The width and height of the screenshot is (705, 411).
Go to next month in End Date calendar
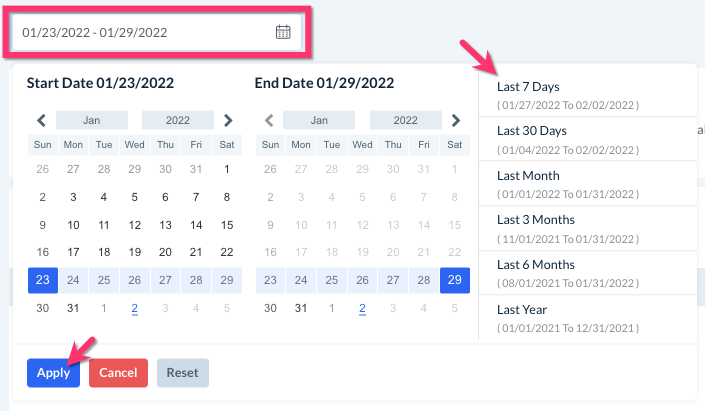[x=456, y=120]
